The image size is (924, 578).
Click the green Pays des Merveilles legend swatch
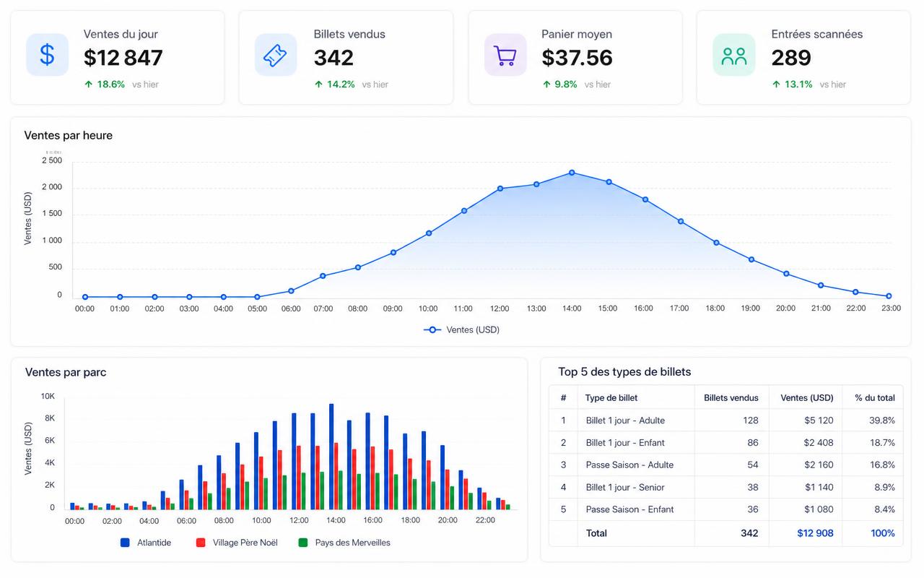click(x=303, y=542)
